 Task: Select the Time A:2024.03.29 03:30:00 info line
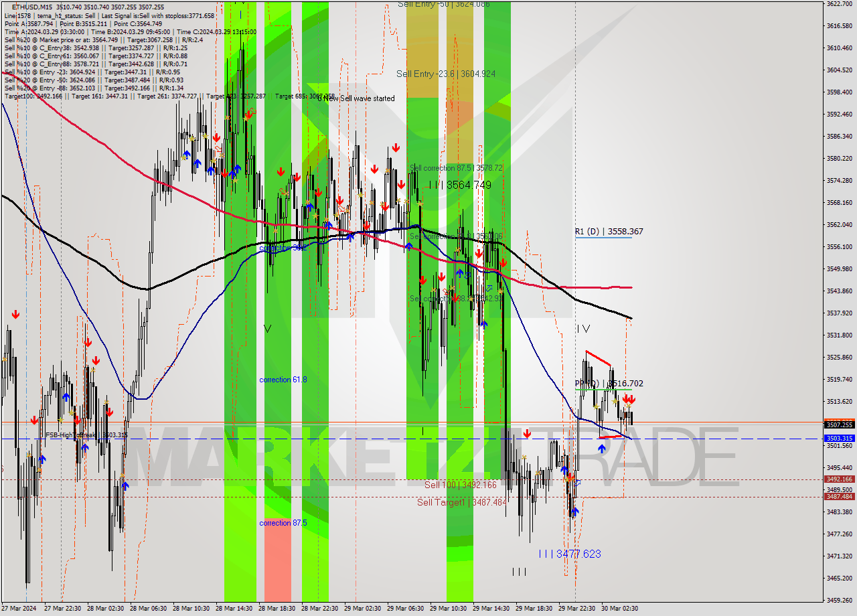point(131,32)
